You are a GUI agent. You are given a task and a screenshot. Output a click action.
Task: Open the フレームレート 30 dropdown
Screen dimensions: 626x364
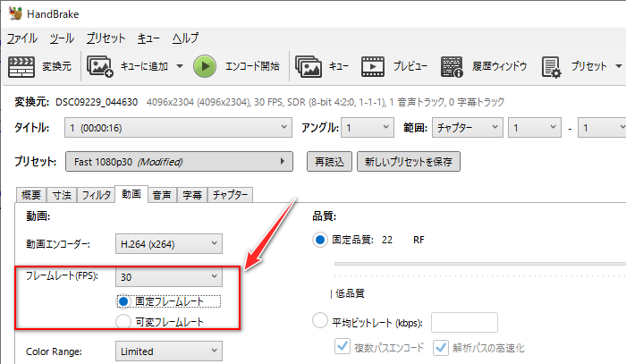(x=169, y=276)
